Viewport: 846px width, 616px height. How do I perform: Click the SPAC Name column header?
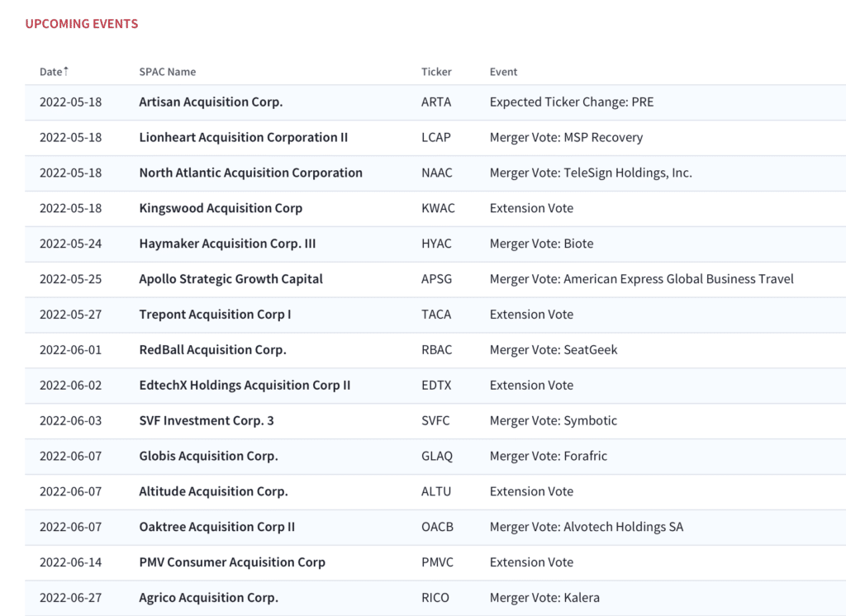(167, 72)
